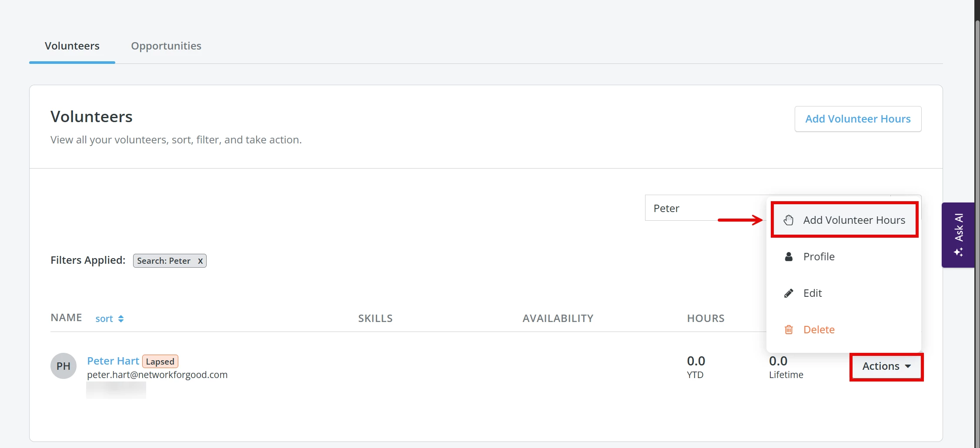Select the Volunteers tab
This screenshot has height=448, width=980.
pos(72,46)
